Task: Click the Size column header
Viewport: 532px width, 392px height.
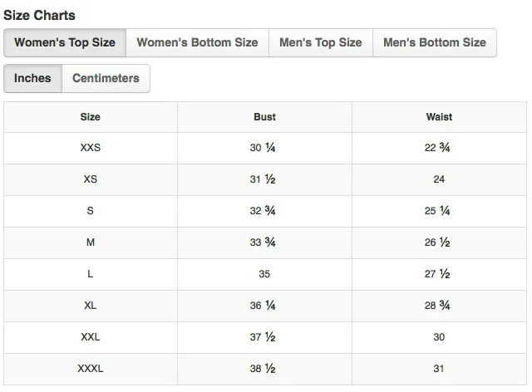Action: (x=91, y=117)
